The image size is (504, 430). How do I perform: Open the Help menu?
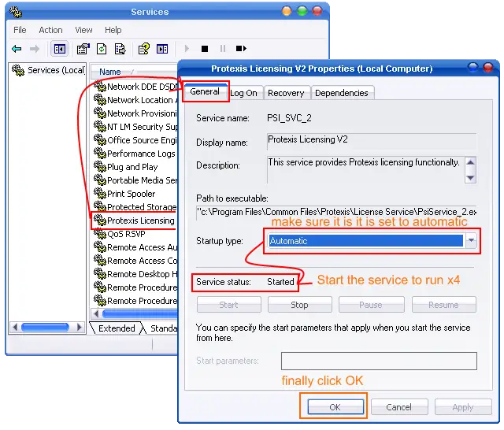113,30
